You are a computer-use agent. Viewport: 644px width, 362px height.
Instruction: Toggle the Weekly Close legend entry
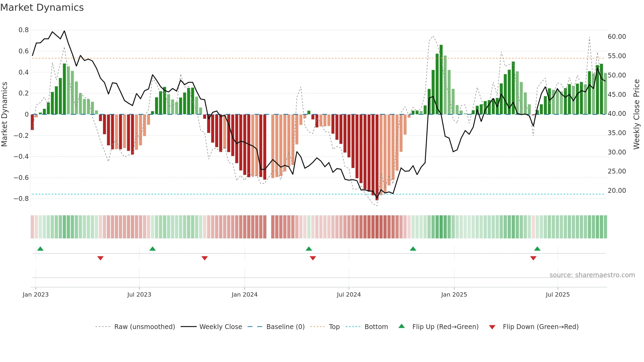211,327
